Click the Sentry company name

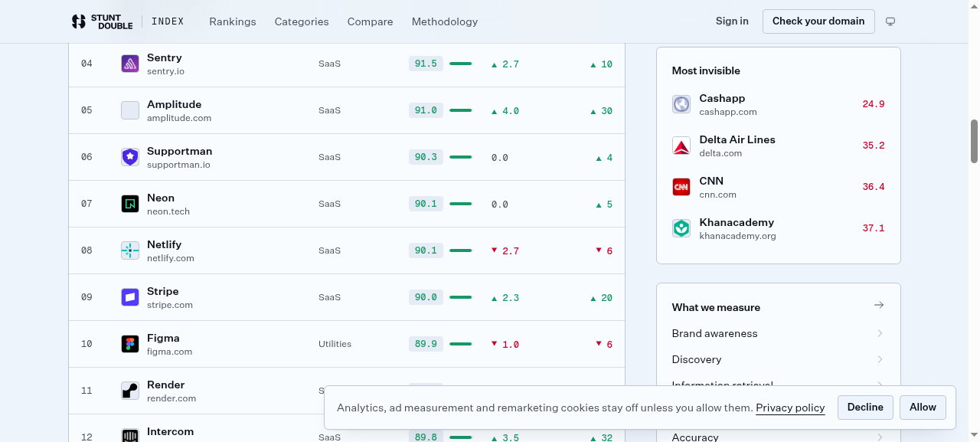point(165,57)
